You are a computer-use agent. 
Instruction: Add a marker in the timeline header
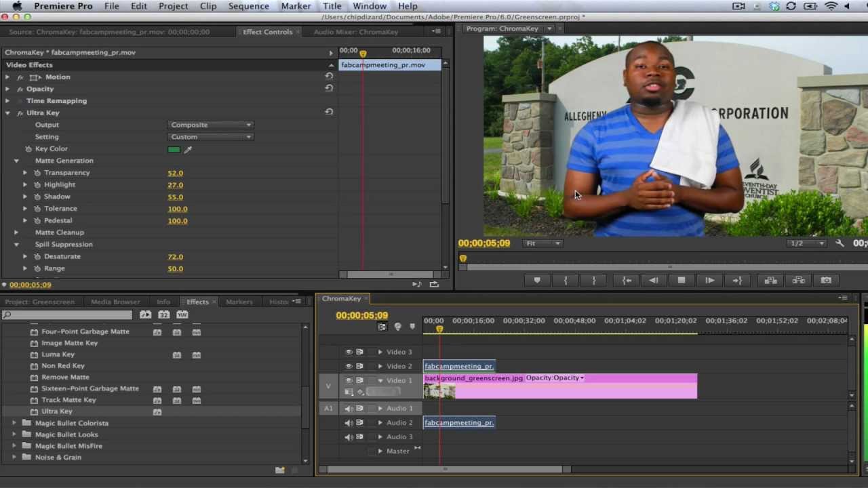412,327
